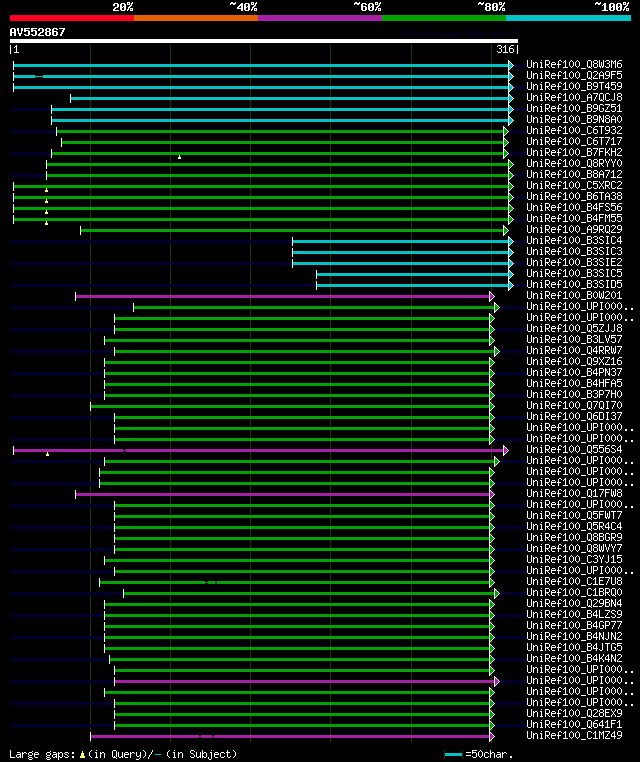The height and width of the screenshot is (762, 640).
Task: Select hit label UniRef100_B4NJN2
Action: (574, 636)
